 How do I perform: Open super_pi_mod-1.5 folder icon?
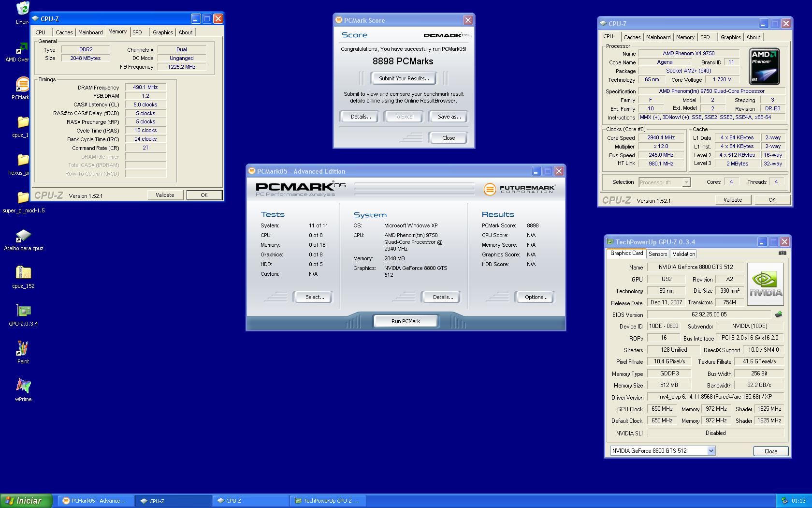(22, 197)
